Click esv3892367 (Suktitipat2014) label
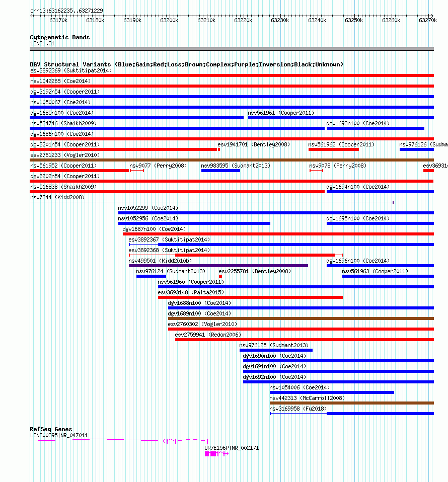448x482 pixels. point(169,239)
